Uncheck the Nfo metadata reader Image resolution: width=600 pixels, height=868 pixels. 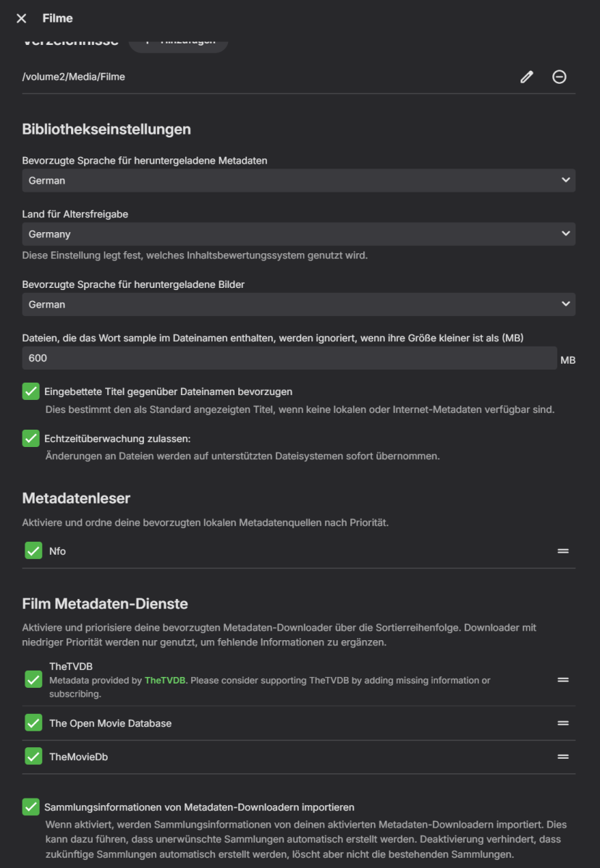[x=33, y=551]
